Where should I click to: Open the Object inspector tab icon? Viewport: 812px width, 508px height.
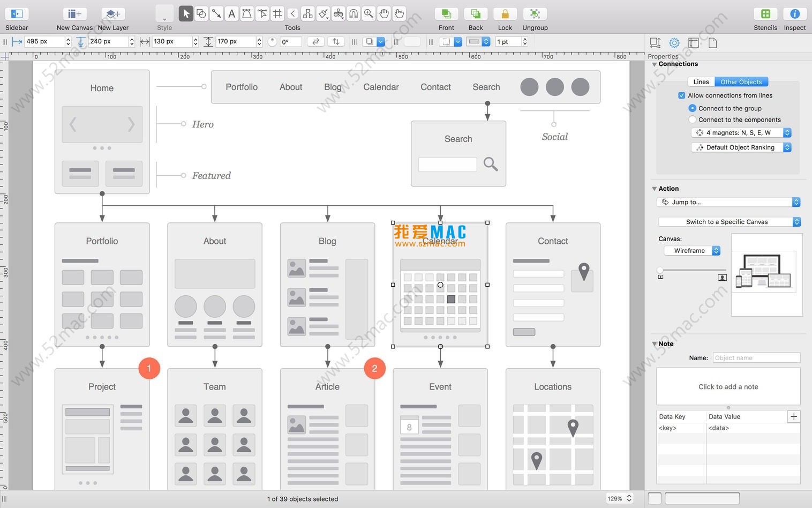point(655,43)
